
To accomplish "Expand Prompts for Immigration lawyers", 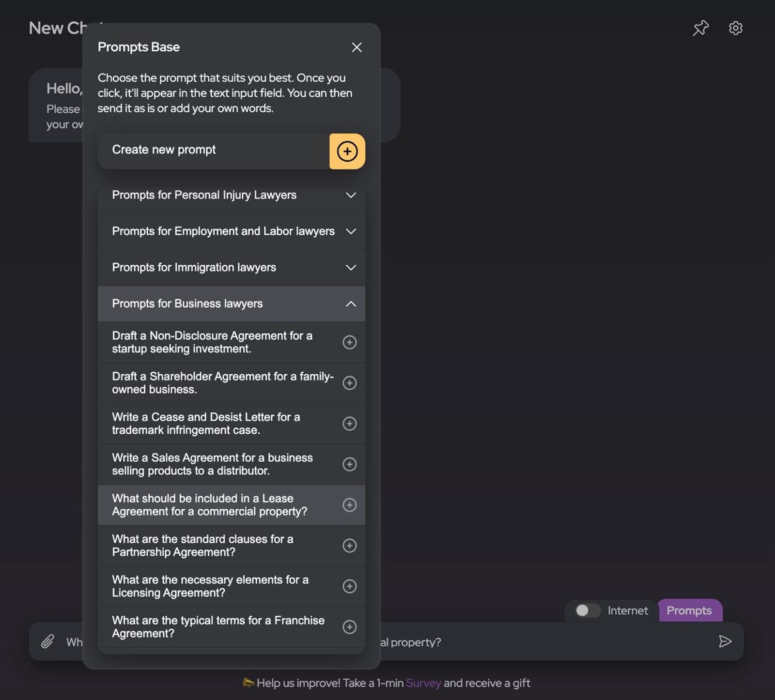I will [232, 268].
